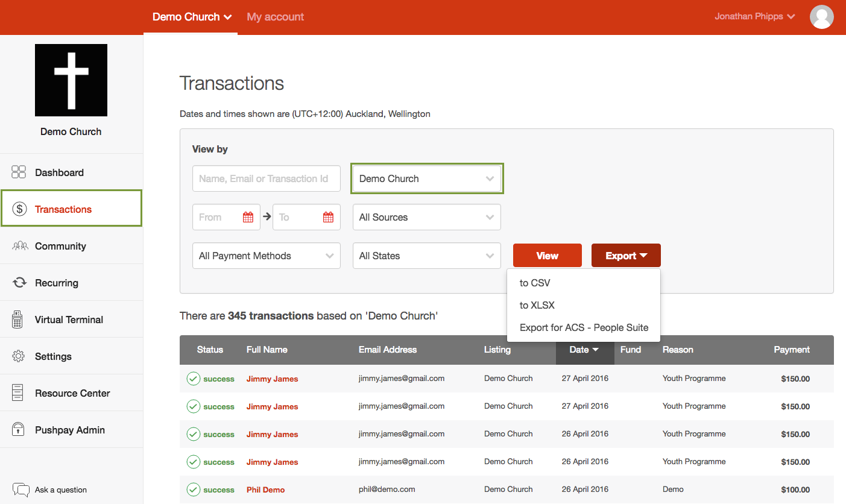Image resolution: width=846 pixels, height=504 pixels.
Task: Open the From date calendar icon
Action: tap(248, 218)
